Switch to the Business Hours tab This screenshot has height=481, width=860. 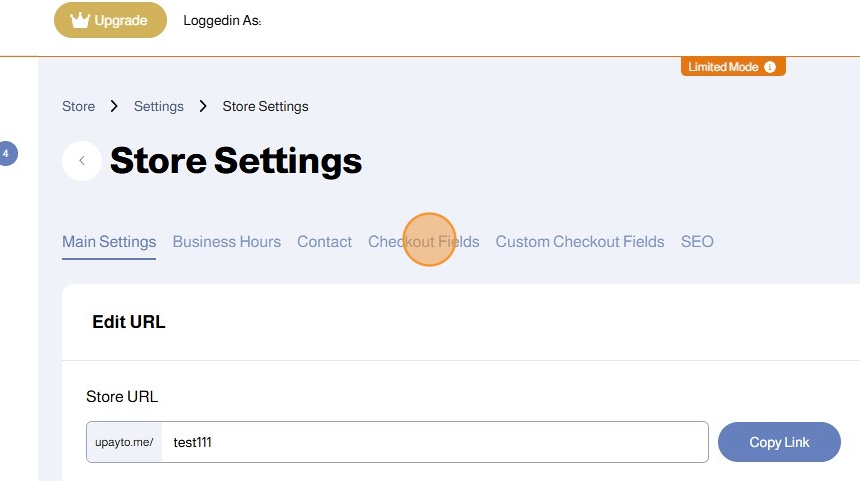[226, 242]
